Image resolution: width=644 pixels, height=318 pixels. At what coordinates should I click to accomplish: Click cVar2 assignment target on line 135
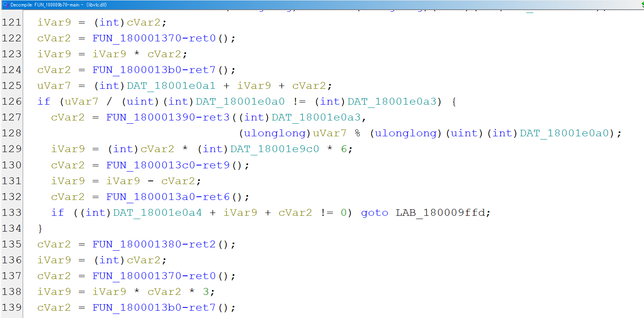point(54,244)
